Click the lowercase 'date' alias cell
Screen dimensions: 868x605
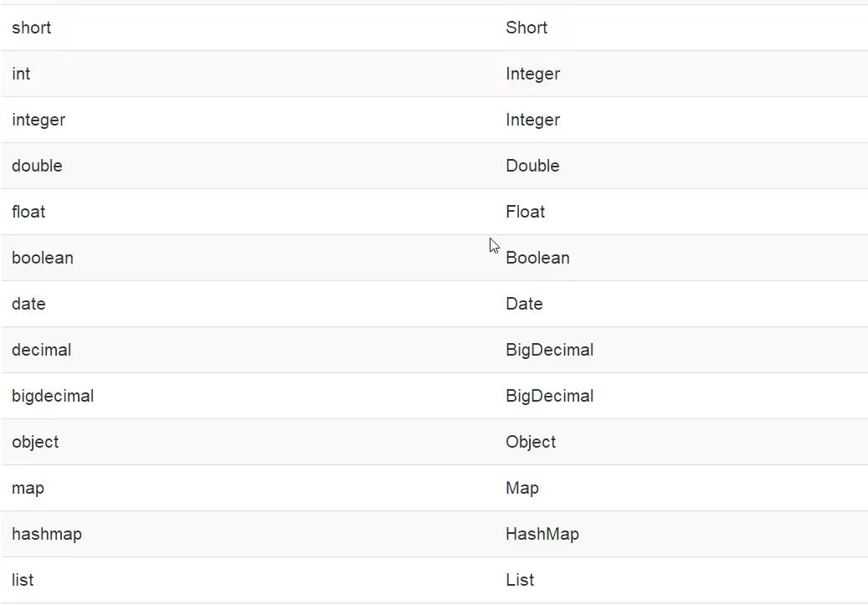28,304
